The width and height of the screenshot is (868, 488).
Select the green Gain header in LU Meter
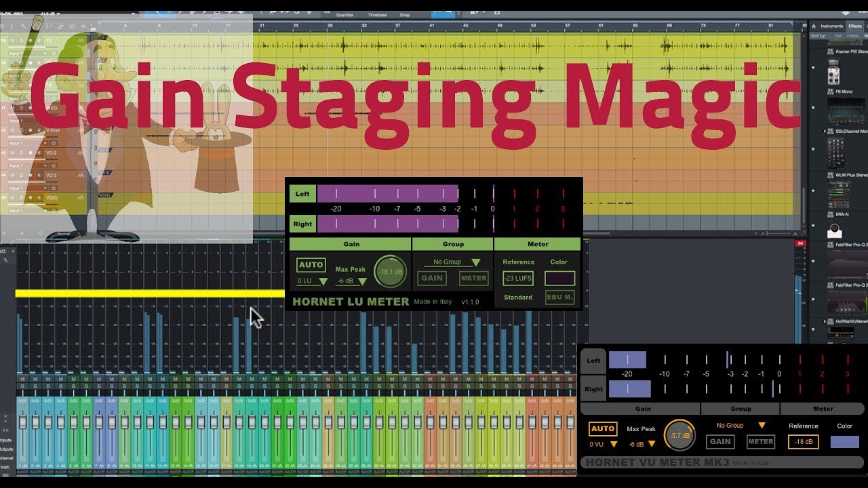pos(351,244)
